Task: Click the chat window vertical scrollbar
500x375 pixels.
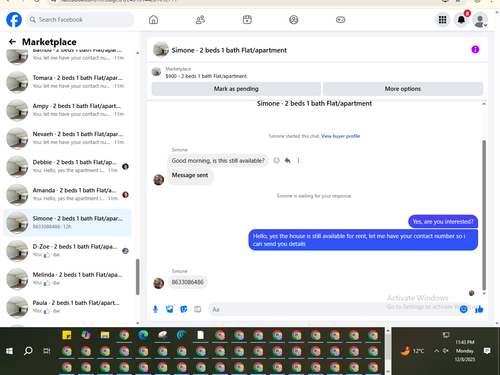Action: [484, 215]
